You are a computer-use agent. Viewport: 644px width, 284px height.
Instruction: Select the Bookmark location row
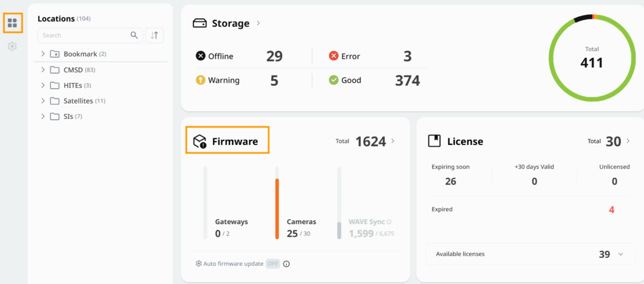tap(101, 54)
